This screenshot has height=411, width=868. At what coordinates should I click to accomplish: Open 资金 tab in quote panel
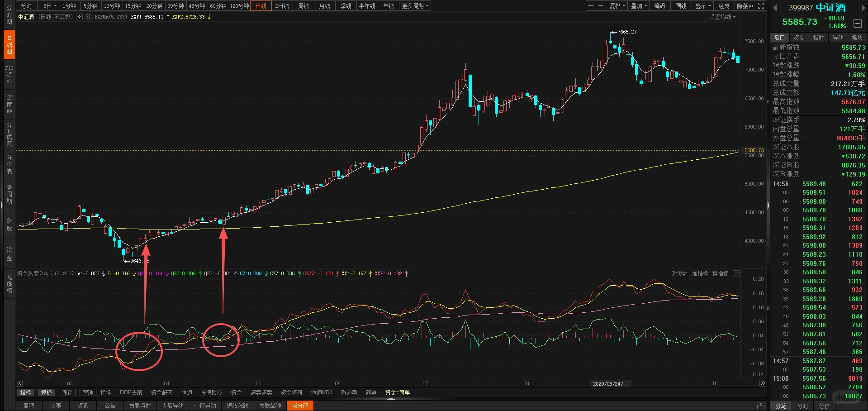click(x=799, y=38)
